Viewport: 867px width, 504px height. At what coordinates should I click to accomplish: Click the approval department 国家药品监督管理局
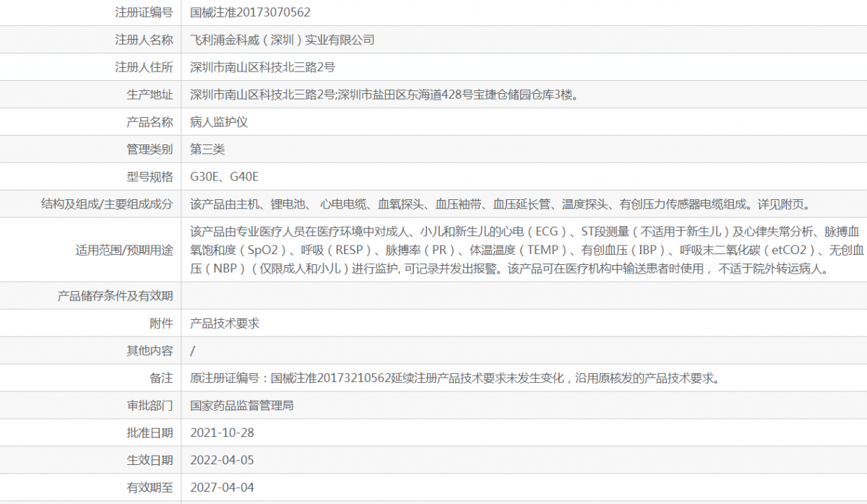(x=242, y=406)
